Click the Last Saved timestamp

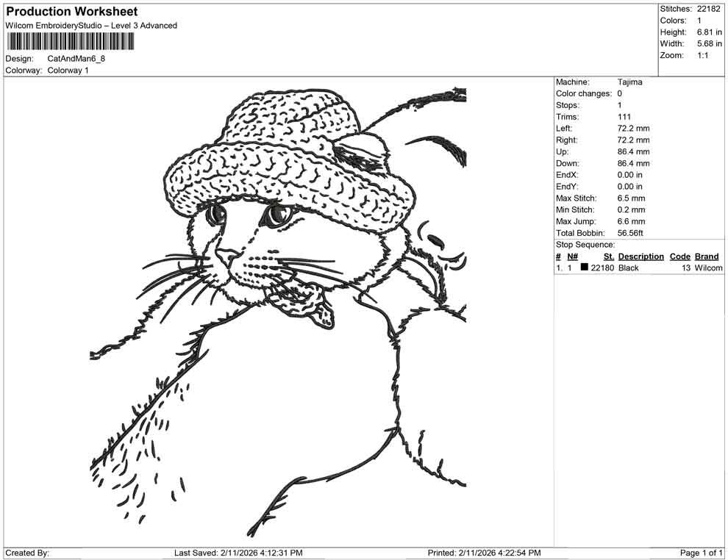(x=237, y=550)
